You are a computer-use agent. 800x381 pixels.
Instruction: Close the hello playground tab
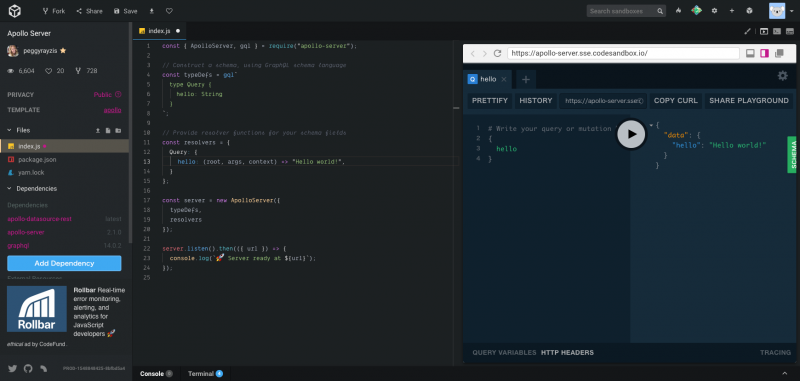504,80
